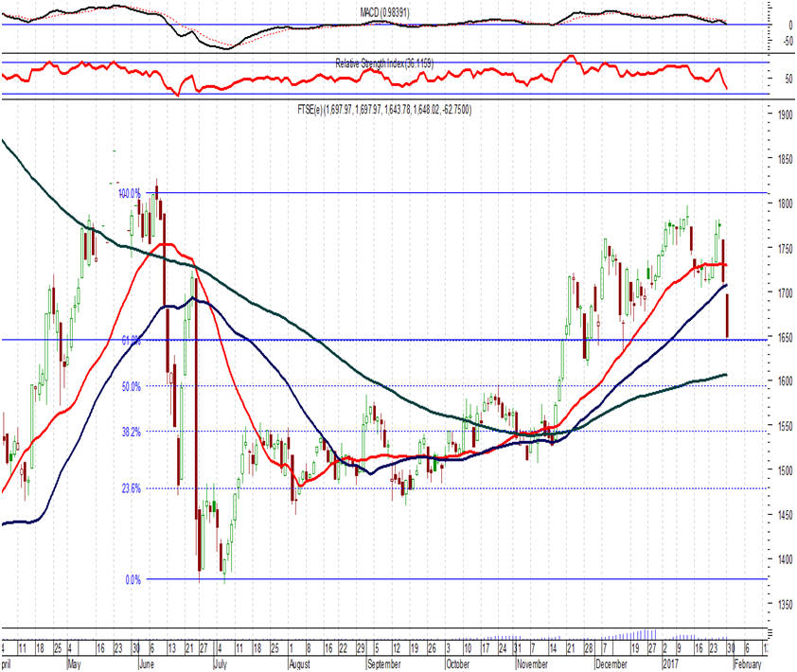Click the 1900 price axis value
This screenshot has width=797, height=672.
pos(785,115)
